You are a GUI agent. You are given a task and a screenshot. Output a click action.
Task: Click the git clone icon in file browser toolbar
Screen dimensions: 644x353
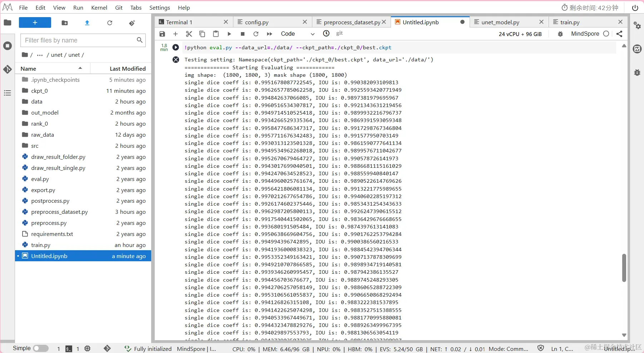(x=132, y=23)
